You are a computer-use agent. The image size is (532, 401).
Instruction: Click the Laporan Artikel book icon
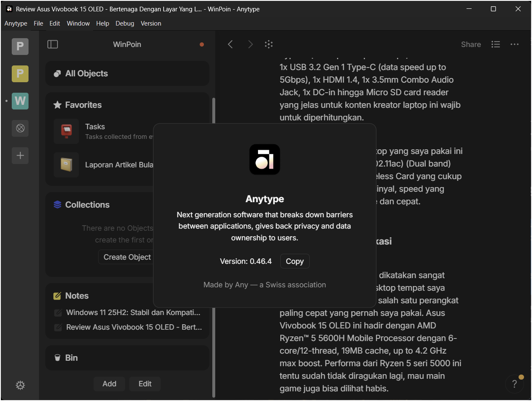(x=66, y=165)
